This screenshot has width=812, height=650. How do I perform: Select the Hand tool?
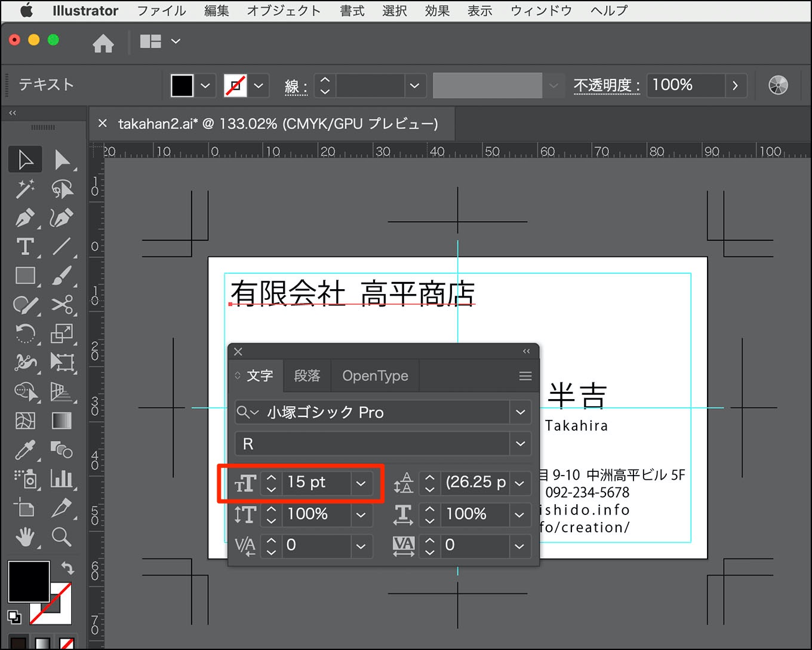(25, 537)
